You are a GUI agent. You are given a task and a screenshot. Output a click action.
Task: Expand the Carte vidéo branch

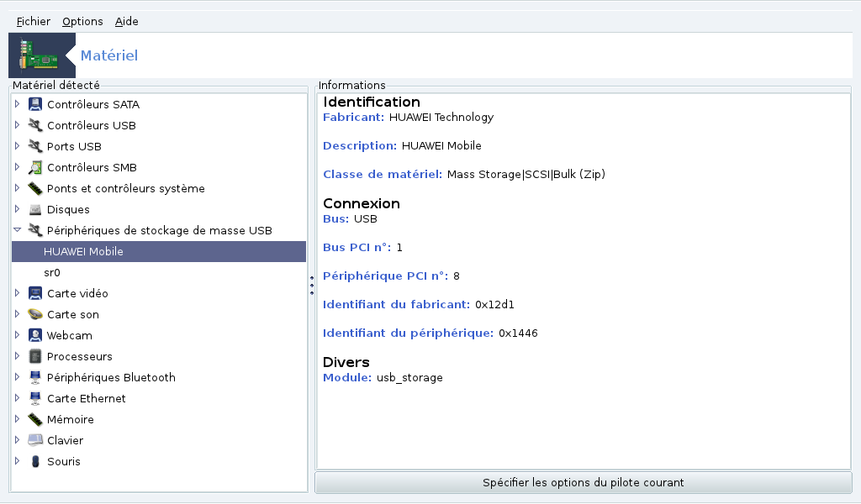[x=17, y=293]
